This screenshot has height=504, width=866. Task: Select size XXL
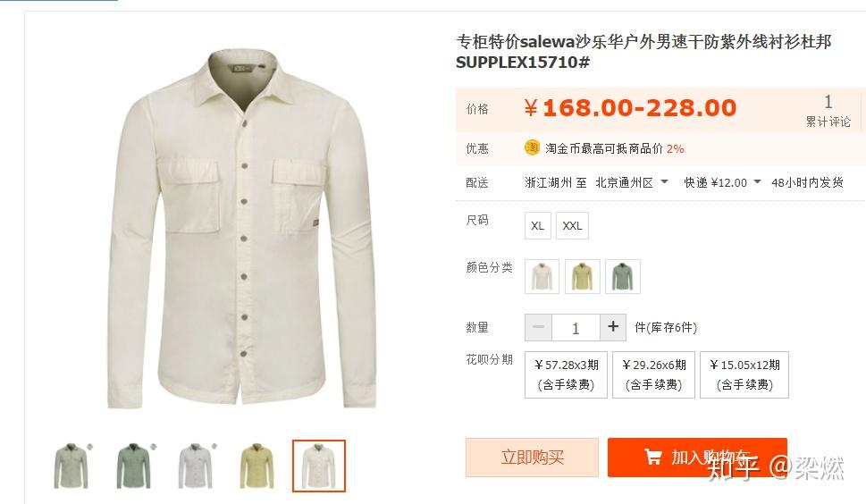572,226
